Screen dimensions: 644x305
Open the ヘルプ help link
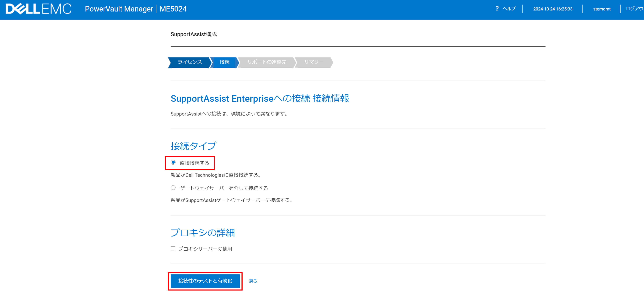[509, 9]
